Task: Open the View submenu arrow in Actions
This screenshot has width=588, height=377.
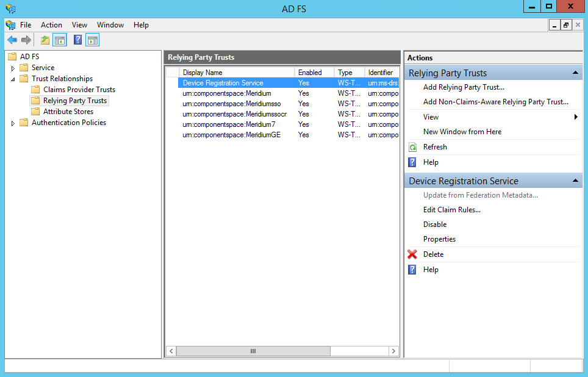Action: click(576, 117)
